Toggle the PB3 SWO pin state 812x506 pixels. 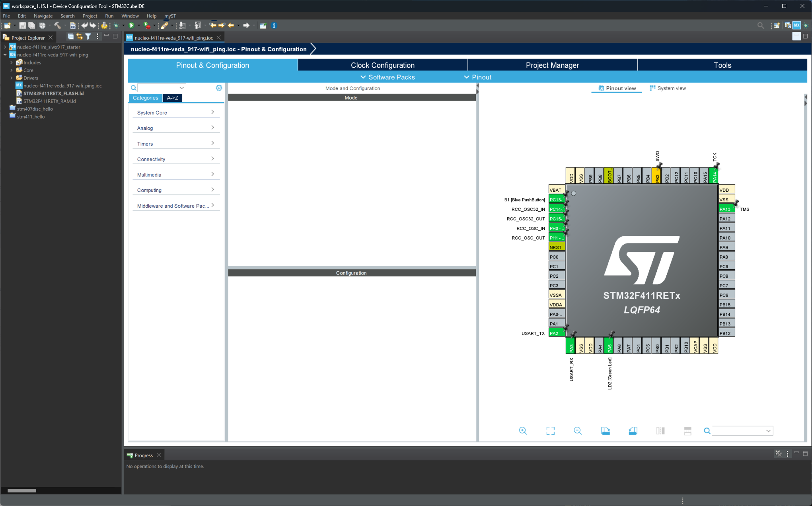point(657,175)
